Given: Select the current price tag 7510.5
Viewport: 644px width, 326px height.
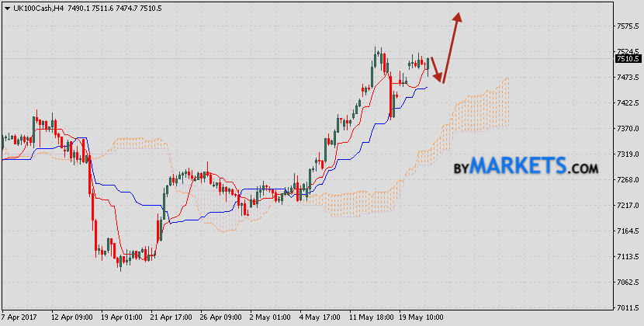Looking at the screenshot, I should click(x=627, y=58).
